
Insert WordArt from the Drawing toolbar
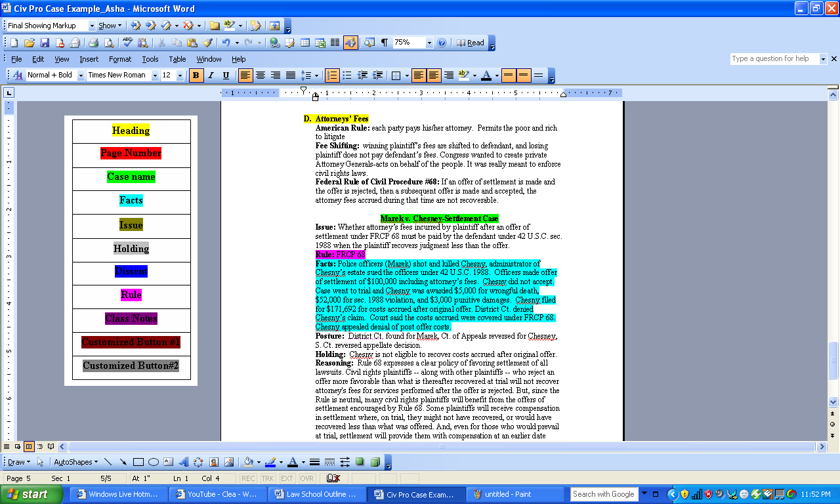(x=183, y=462)
